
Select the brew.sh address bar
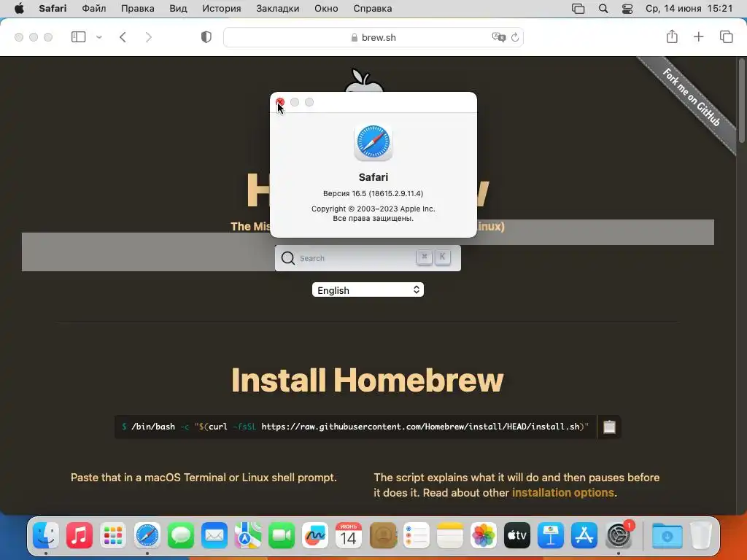(373, 37)
